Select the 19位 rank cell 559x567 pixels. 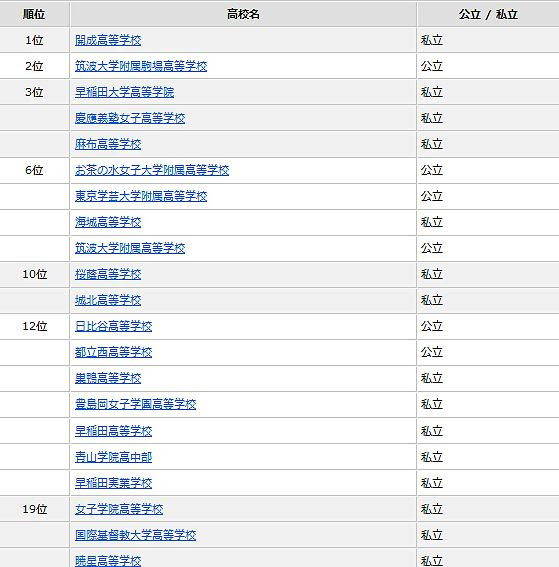(x=35, y=510)
